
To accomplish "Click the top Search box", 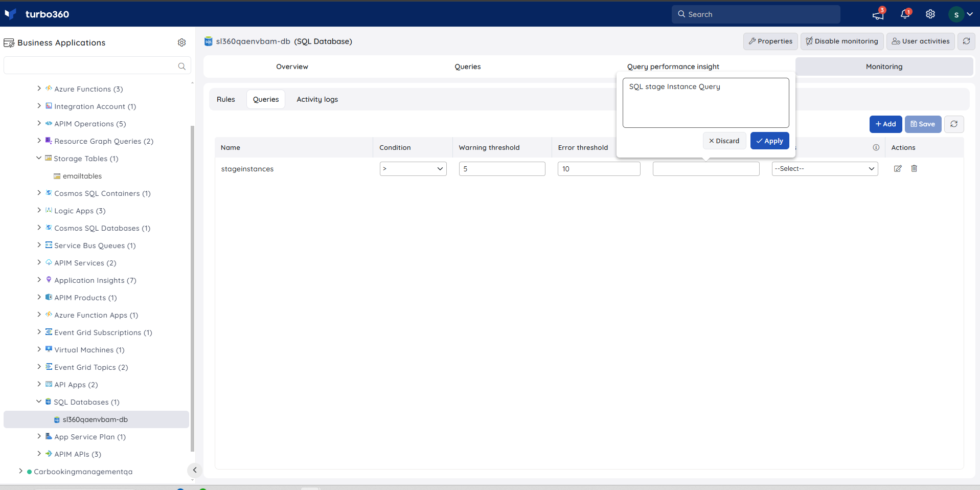I will [x=756, y=14].
